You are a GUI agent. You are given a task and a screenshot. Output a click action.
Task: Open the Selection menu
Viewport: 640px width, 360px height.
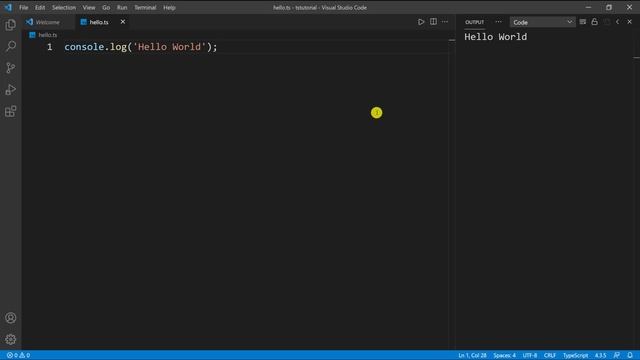pyautogui.click(x=64, y=7)
